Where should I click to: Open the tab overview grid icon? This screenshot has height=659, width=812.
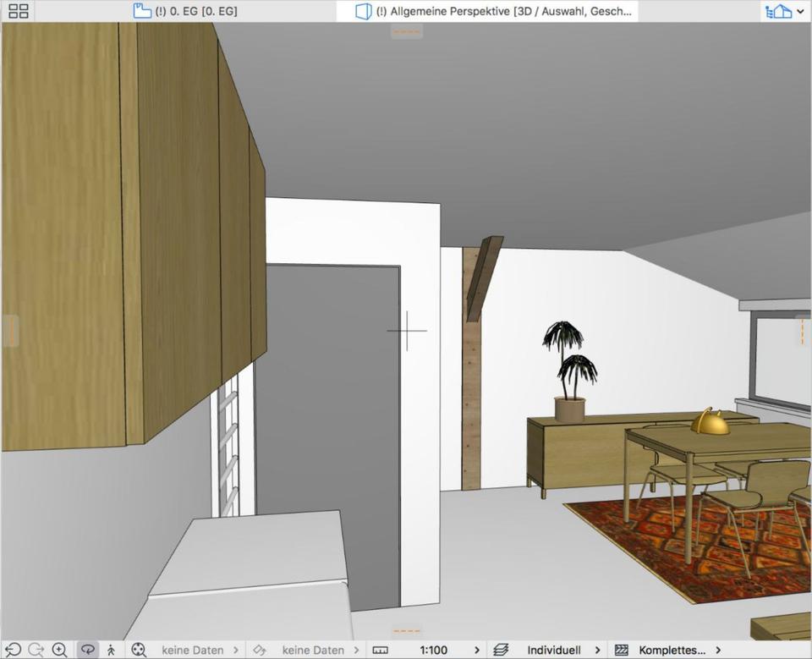point(18,11)
